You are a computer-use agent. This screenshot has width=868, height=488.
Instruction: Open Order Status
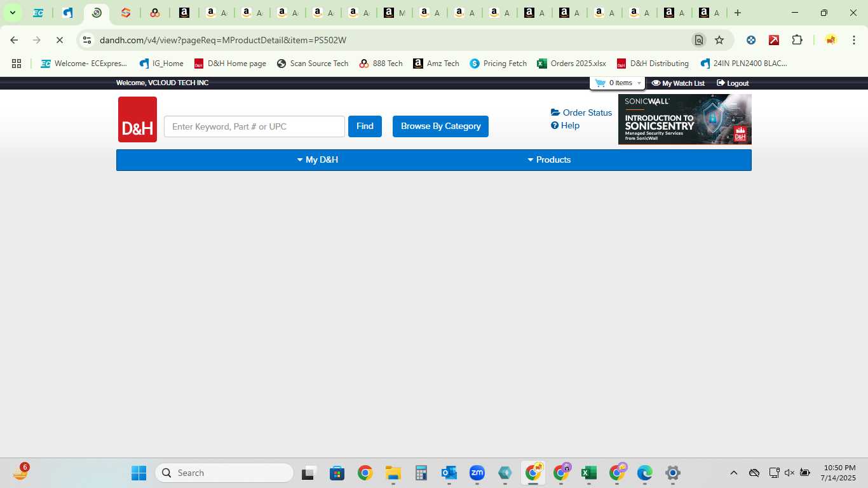pyautogui.click(x=581, y=112)
